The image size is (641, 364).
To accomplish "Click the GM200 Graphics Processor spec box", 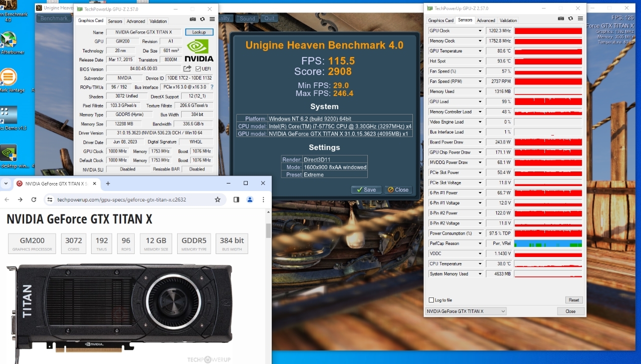I will coord(32,243).
